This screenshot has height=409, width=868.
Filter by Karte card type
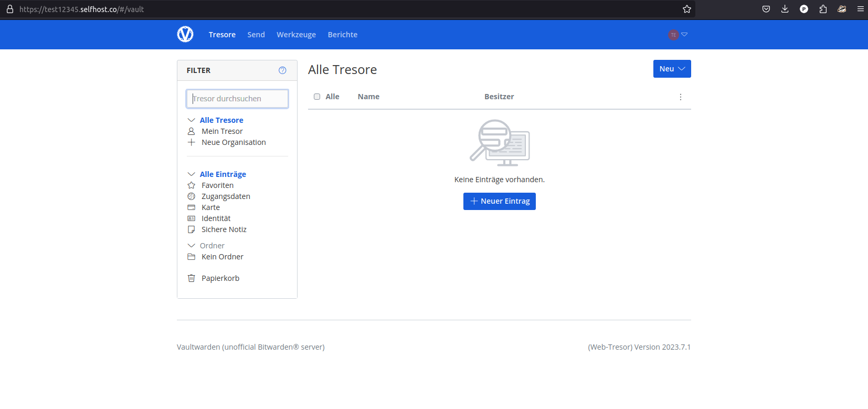pos(210,207)
